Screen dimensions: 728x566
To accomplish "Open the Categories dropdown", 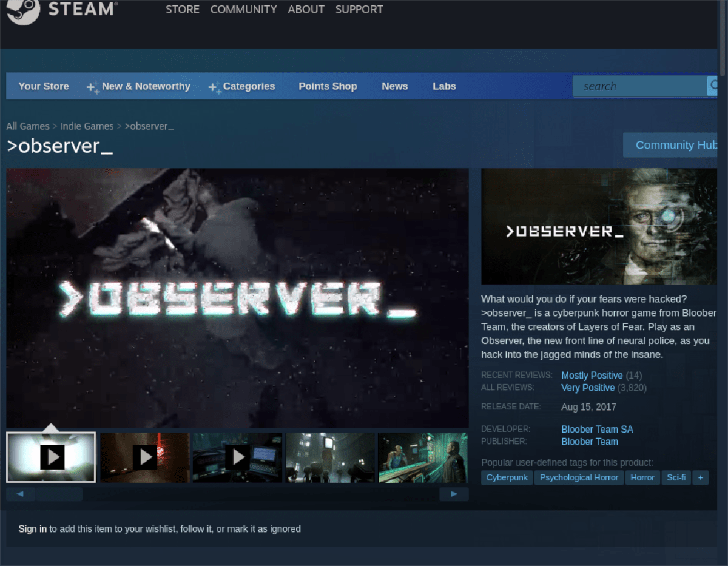I will pyautogui.click(x=249, y=86).
